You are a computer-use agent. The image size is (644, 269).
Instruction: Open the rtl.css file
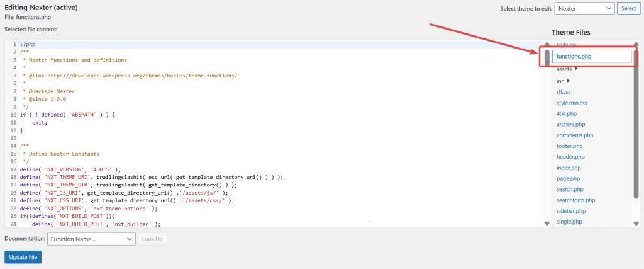point(563,92)
